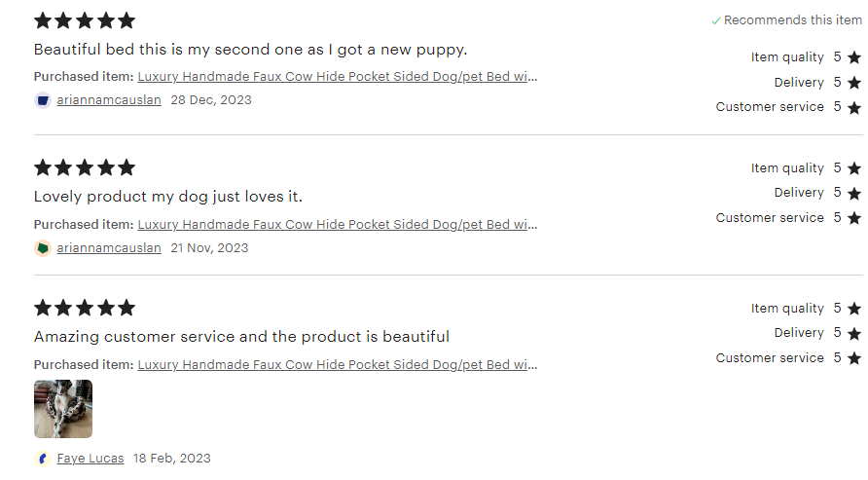The height and width of the screenshot is (480, 868).
Task: Click Faye Lucas profile avatar
Action: [x=42, y=459]
